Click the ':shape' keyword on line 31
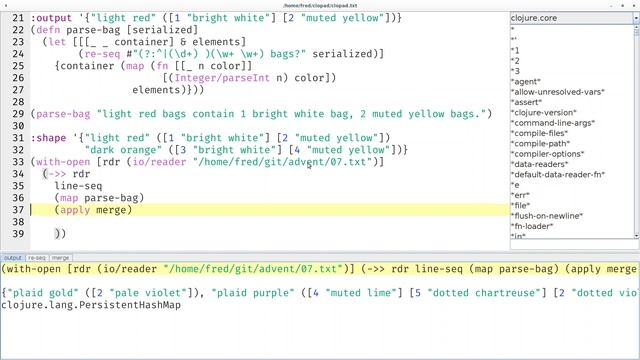This screenshot has width=640, height=360. coord(49,138)
